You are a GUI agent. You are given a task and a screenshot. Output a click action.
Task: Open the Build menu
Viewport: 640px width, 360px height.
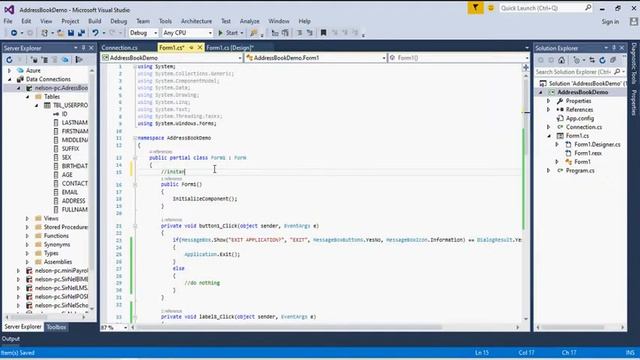95,21
